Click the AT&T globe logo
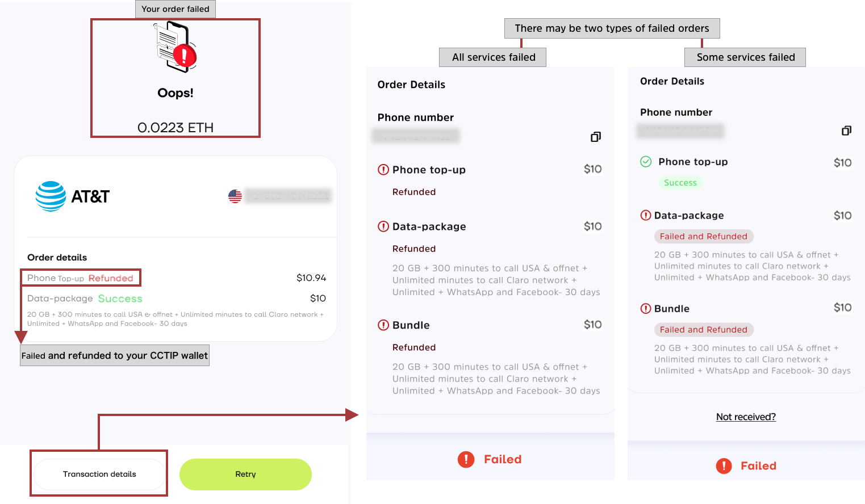This screenshot has width=865, height=504. pyautogui.click(x=51, y=196)
